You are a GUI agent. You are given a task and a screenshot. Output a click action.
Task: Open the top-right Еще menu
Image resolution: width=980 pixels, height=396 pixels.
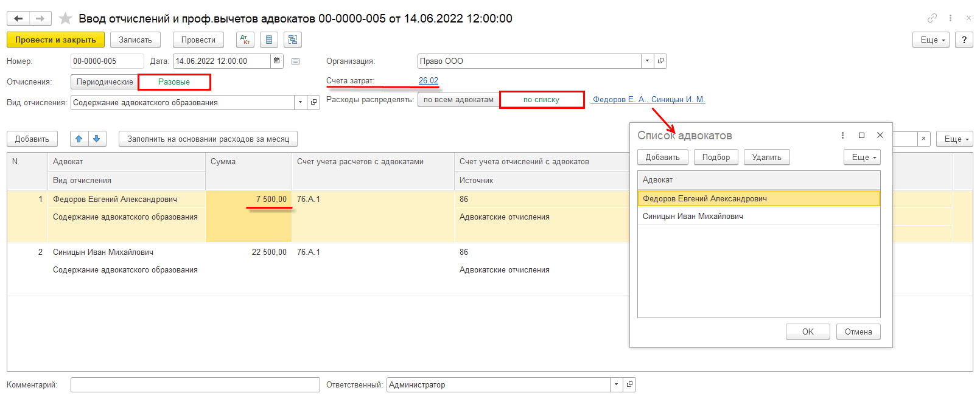click(931, 40)
